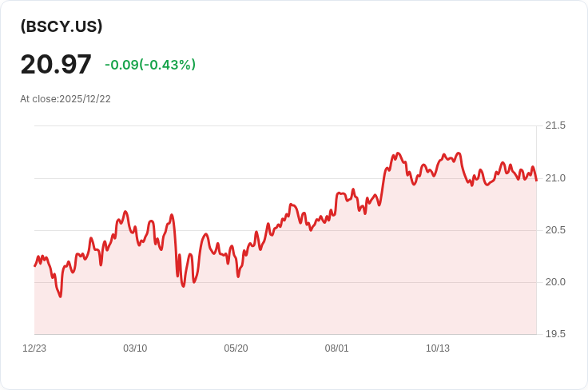Select the 03/10 date on x-axis
588x390 pixels.
point(135,348)
